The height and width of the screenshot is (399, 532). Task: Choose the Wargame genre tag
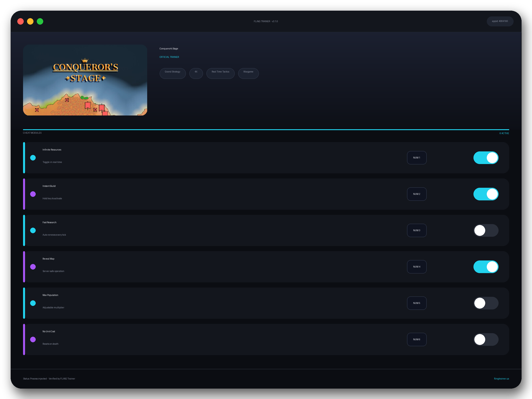pos(248,73)
